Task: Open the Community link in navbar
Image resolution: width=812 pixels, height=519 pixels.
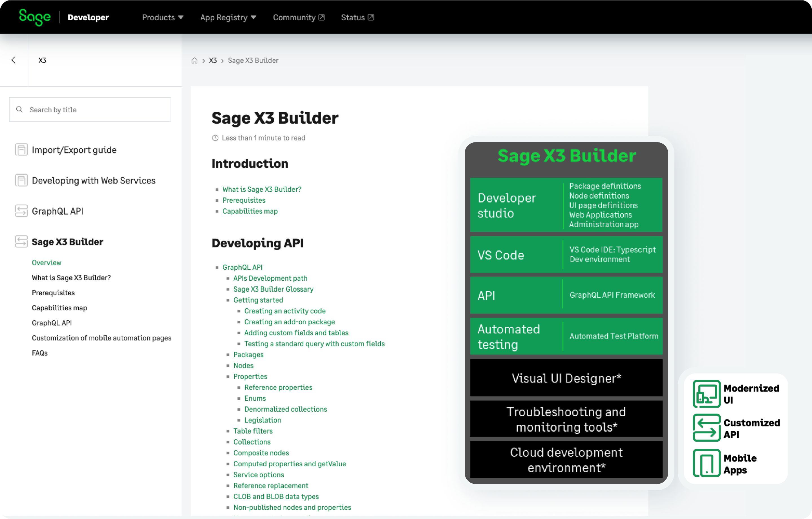Action: click(x=299, y=17)
